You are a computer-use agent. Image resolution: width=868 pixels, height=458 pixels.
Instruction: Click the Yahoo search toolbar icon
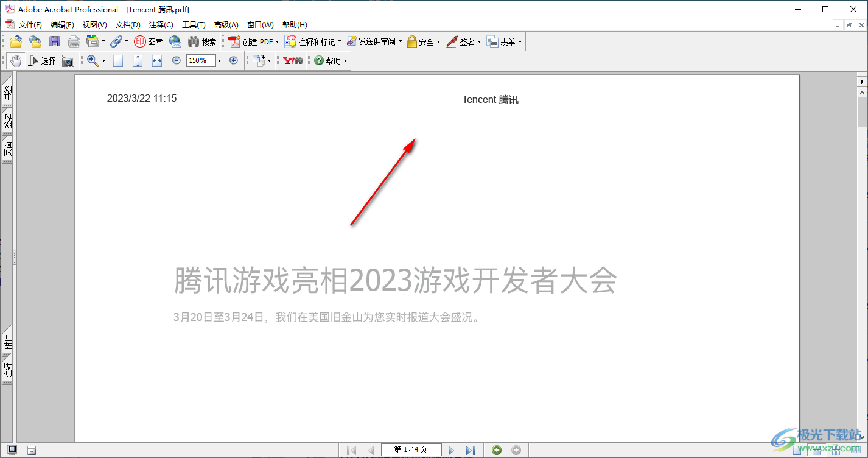[293, 60]
